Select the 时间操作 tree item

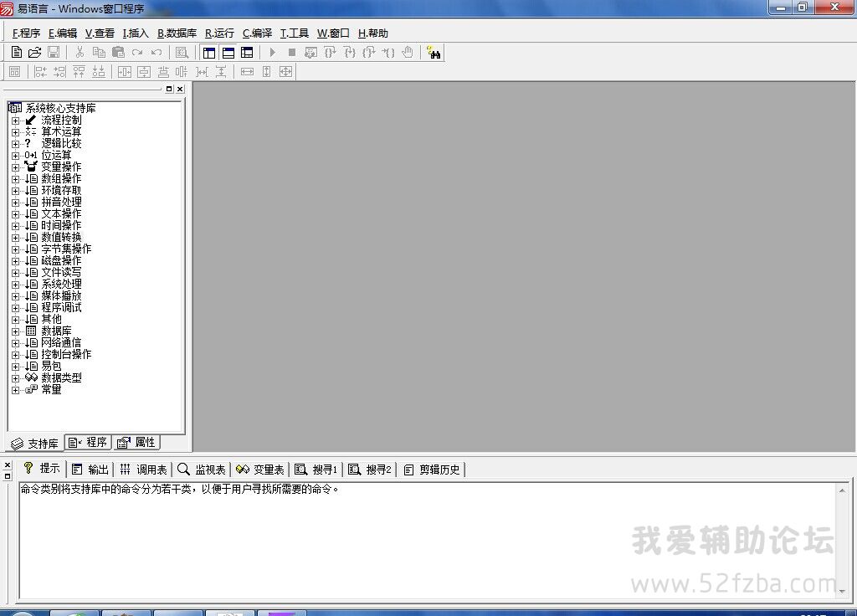point(61,226)
